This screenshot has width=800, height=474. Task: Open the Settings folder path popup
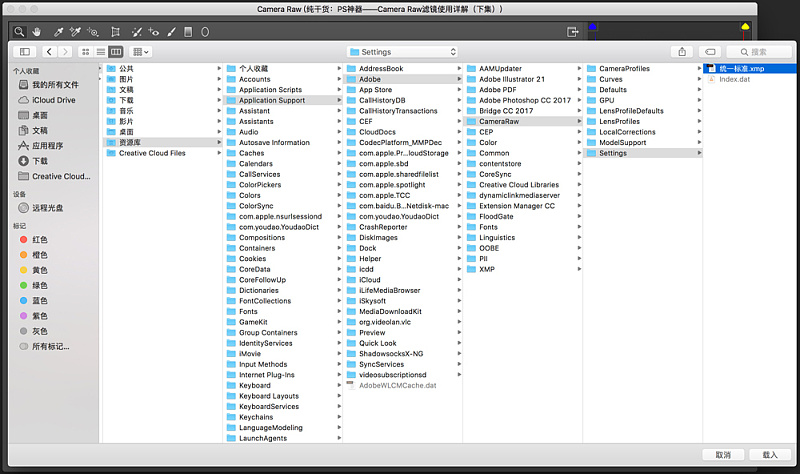point(402,52)
